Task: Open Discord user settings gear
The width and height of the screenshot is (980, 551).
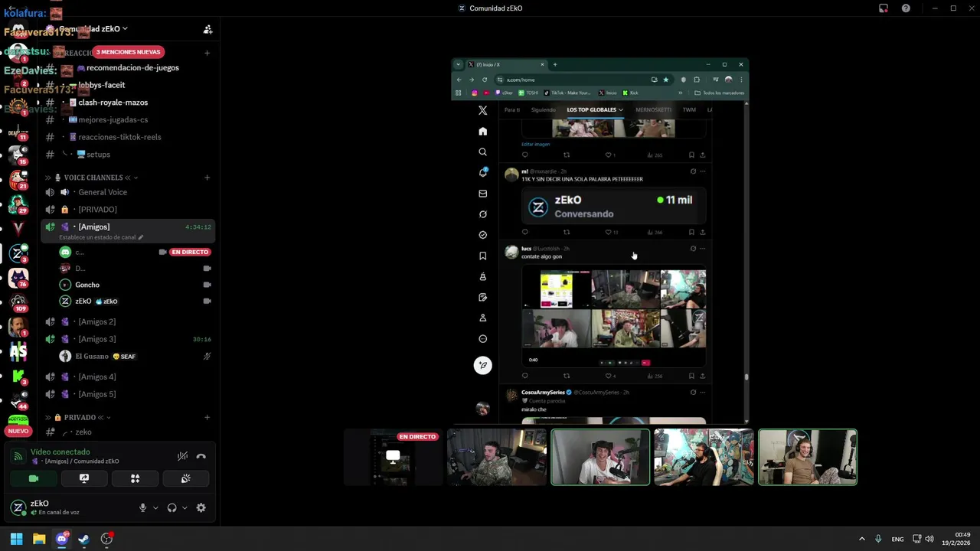Action: click(201, 507)
